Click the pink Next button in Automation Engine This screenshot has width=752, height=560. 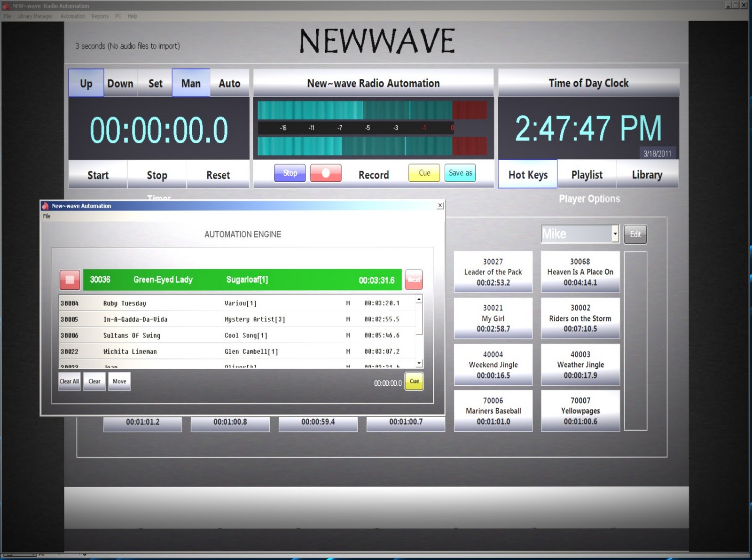coord(414,280)
